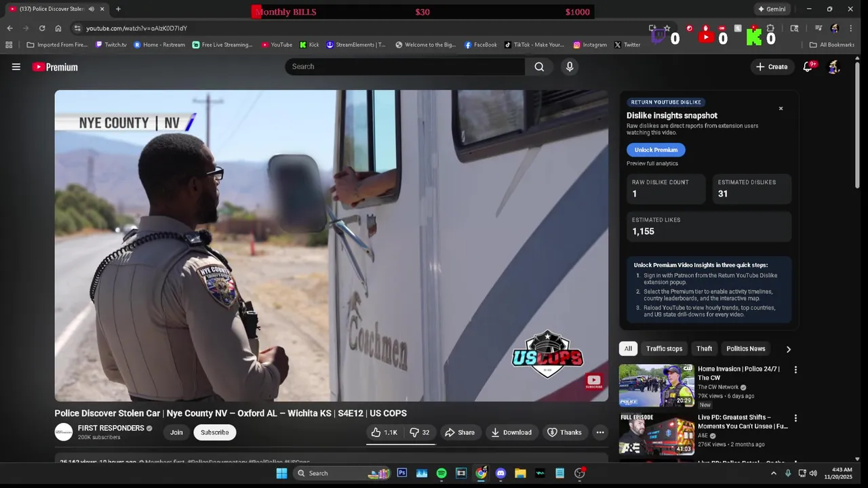Like the video showing 1.1K
The width and height of the screenshot is (868, 488).
point(384,432)
